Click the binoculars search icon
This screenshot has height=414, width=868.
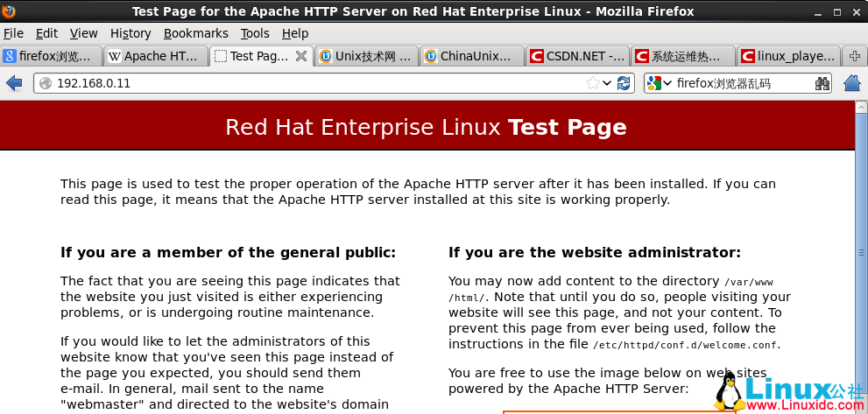822,83
